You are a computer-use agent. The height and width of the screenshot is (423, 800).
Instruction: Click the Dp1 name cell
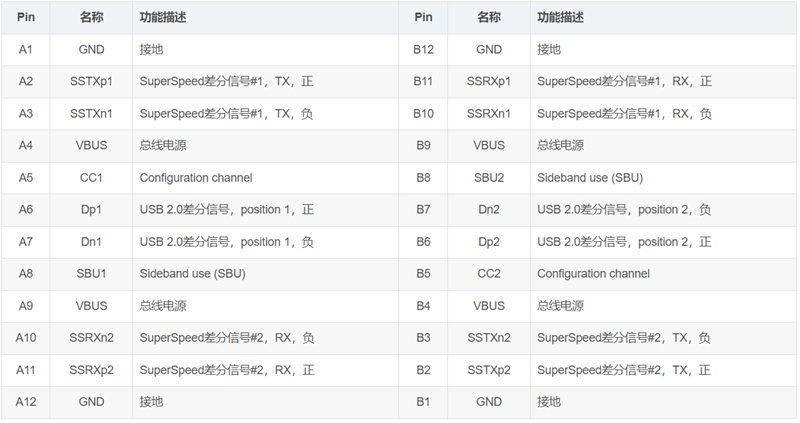[x=92, y=209]
